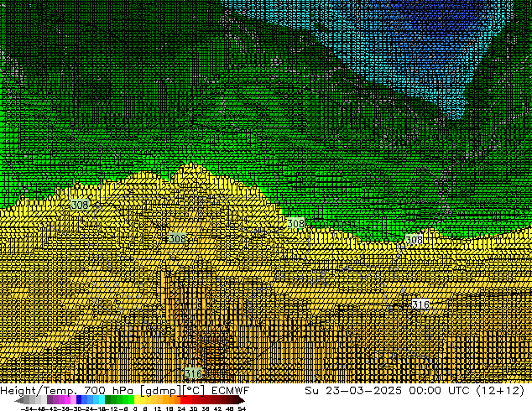Click the date 23-03-2025 text
532x411 pixels.
(363, 391)
